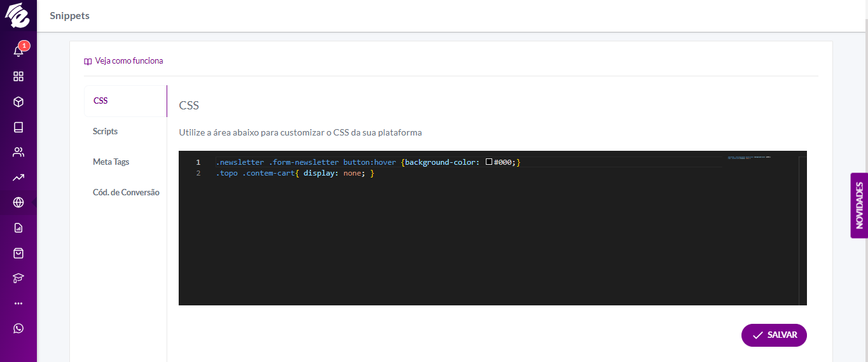Viewport: 868px width, 362px height.
Task: Click the notification badge showing 1
Action: click(x=24, y=46)
